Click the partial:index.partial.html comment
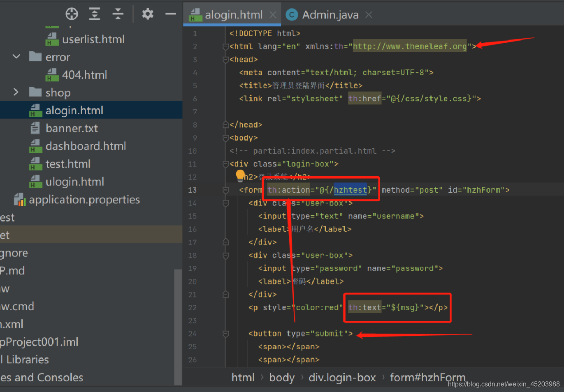Image resolution: width=564 pixels, height=392 pixels. (312, 151)
